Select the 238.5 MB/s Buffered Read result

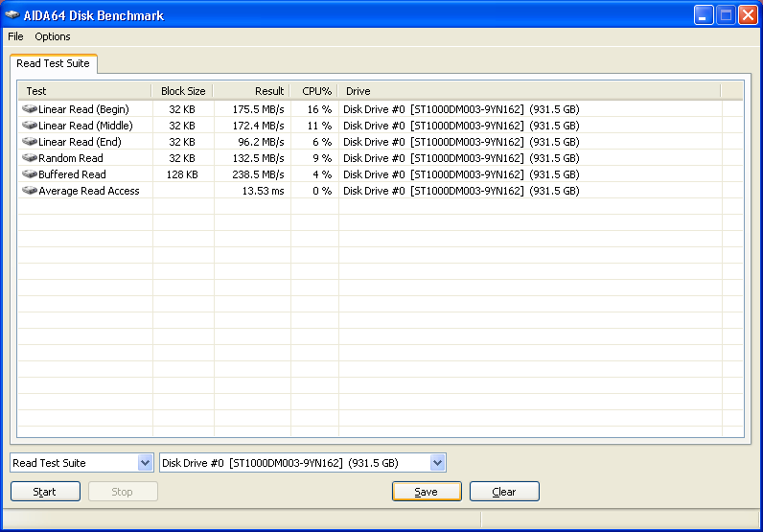(259, 174)
